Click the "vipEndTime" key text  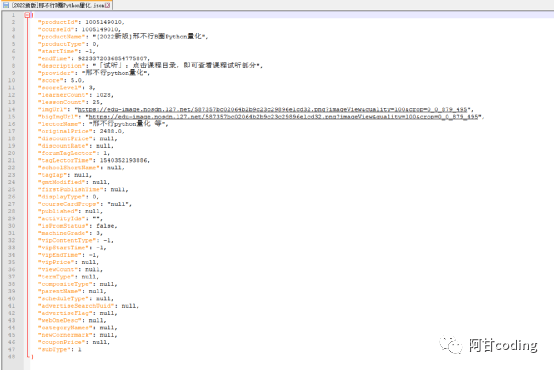[x=59, y=255]
